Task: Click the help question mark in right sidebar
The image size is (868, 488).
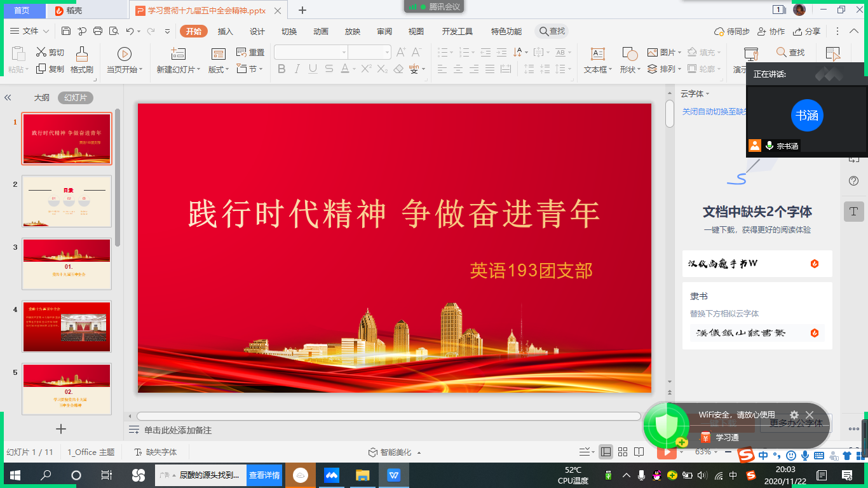Action: click(853, 181)
